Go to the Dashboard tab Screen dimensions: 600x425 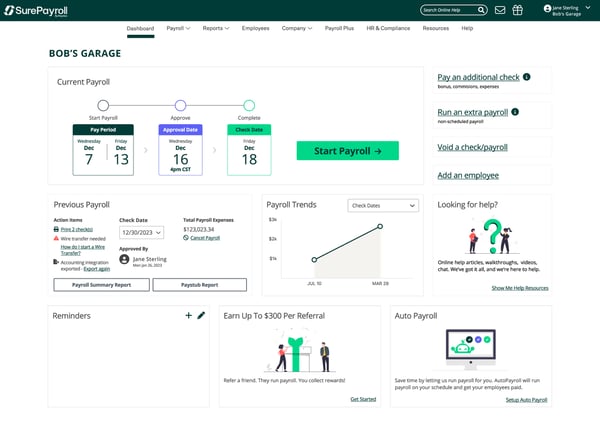(x=140, y=28)
